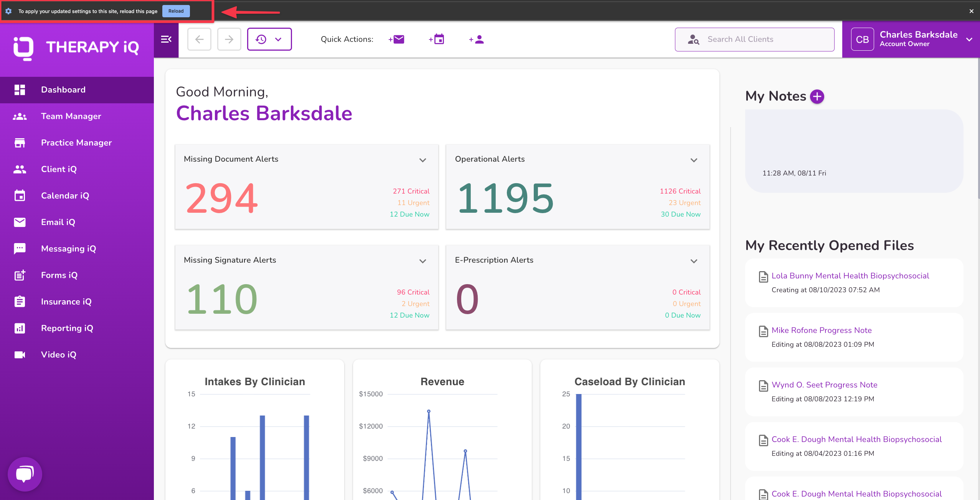Open Calendar iQ in the sidebar
Screen dimensions: 980x500
tap(77, 196)
